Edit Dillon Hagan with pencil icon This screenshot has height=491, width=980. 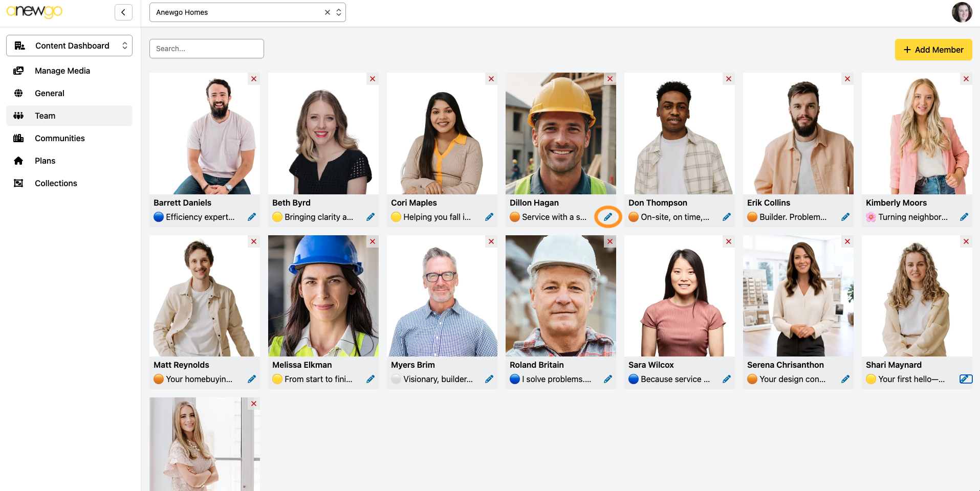[x=608, y=217]
